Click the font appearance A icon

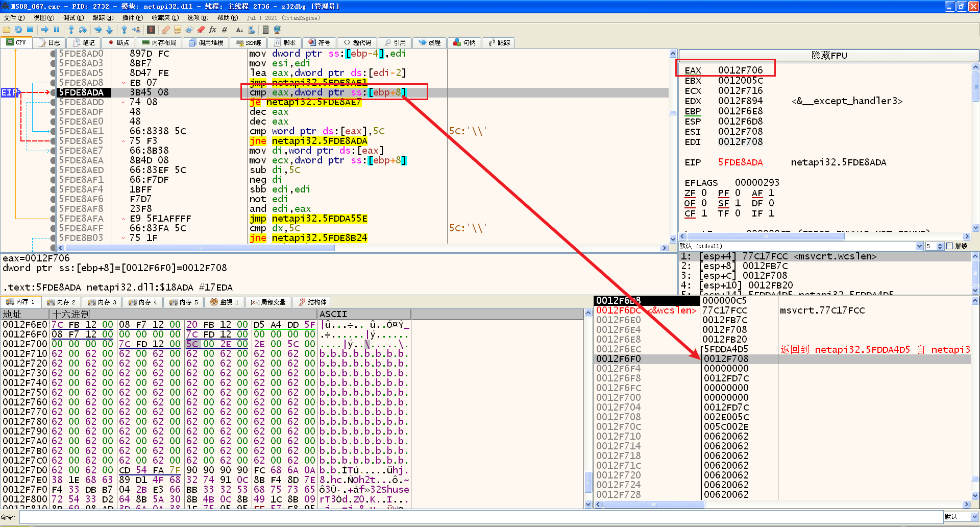click(239, 30)
